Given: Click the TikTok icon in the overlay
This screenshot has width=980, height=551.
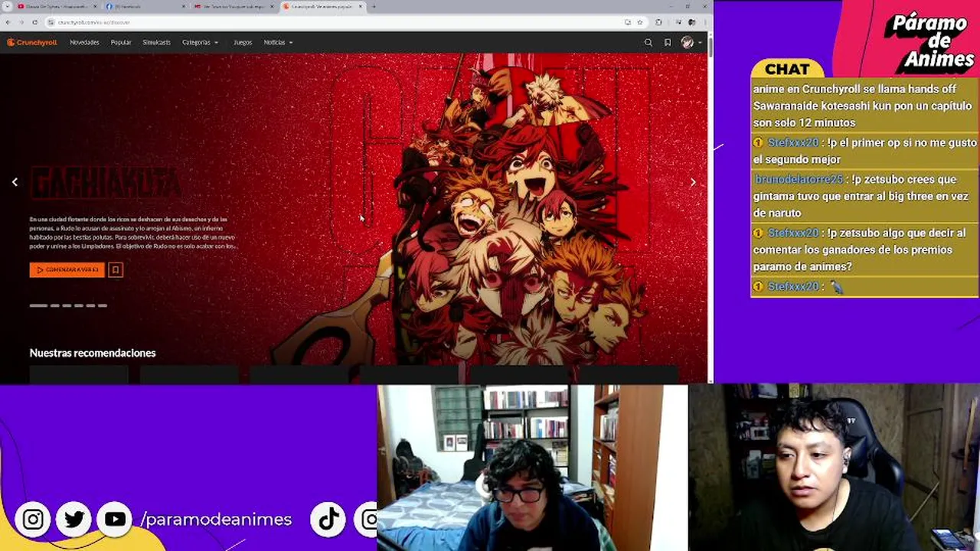Looking at the screenshot, I should coord(328,520).
